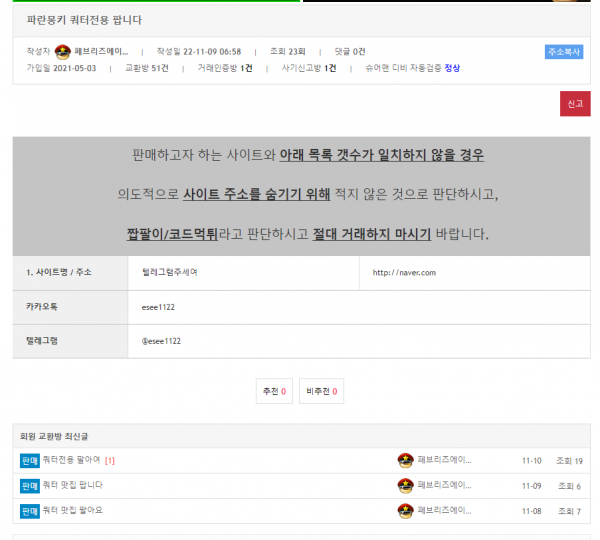
Task: Click the 조회 23회 view count
Action: click(288, 52)
